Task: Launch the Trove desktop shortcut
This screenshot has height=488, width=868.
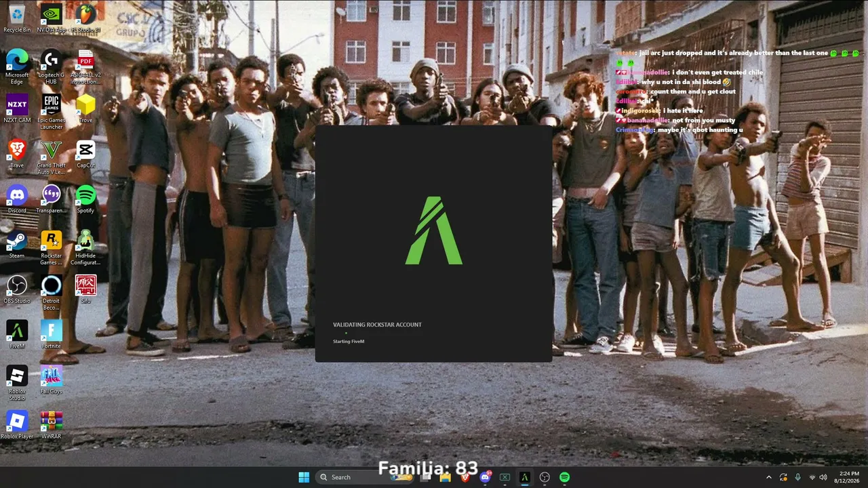Action: 85,109
